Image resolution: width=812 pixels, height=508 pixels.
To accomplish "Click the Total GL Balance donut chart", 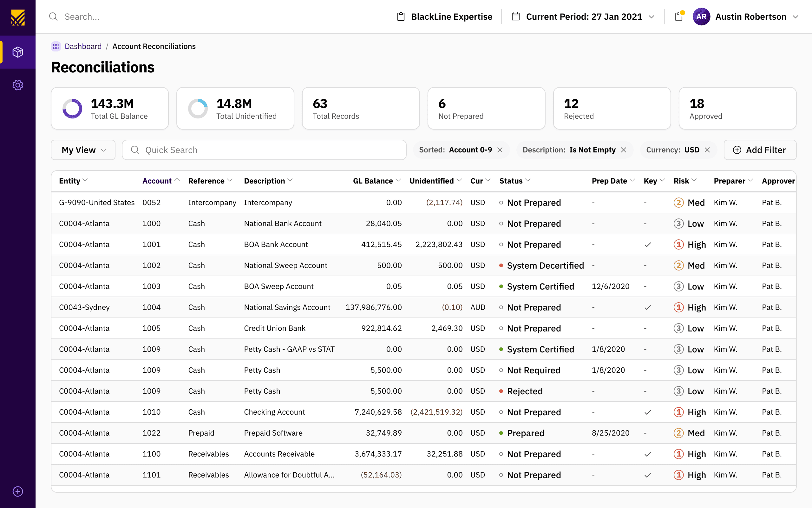I will 72,109.
